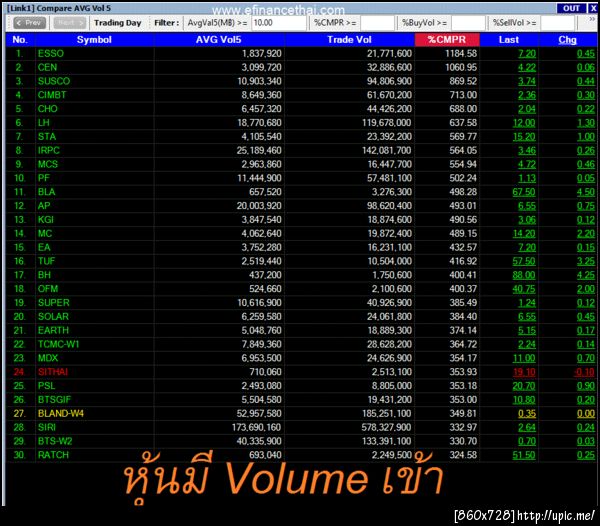This screenshot has height=526, width=600.
Task: Select the AP symbol
Action: tap(44, 206)
